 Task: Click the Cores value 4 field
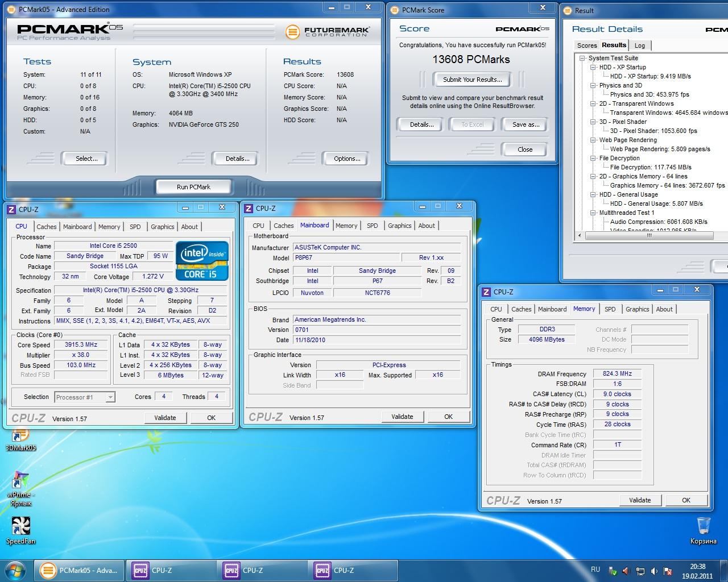tap(164, 396)
